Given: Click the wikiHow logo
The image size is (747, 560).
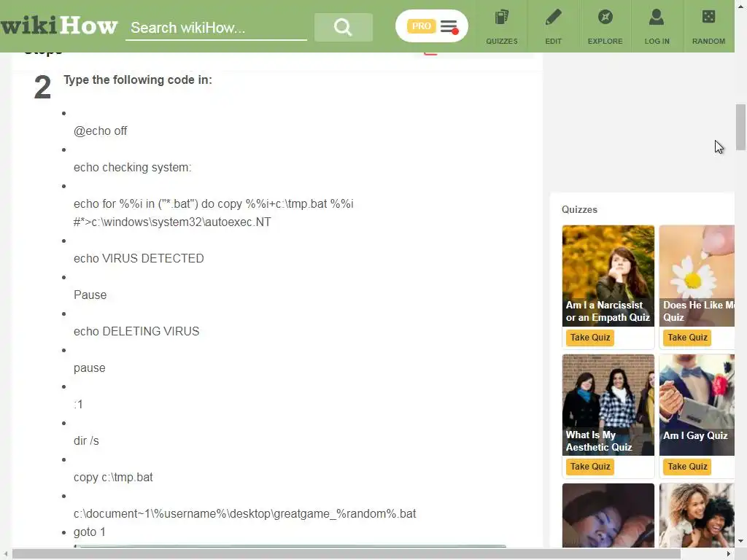Looking at the screenshot, I should point(58,26).
